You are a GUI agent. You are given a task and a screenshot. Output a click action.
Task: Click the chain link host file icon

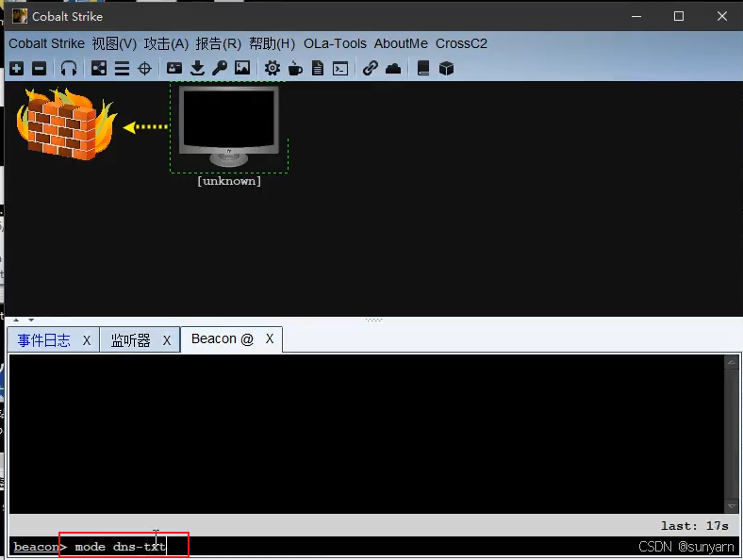[x=370, y=68]
